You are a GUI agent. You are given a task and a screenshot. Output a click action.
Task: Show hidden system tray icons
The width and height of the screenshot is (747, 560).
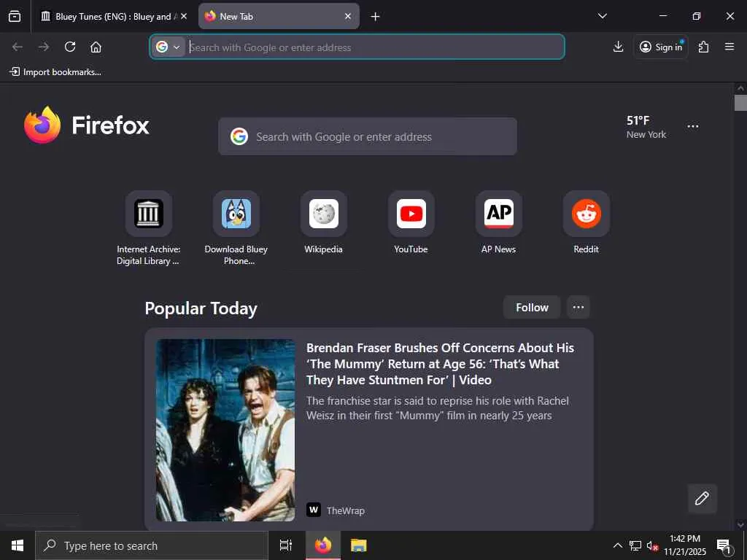[x=617, y=545]
